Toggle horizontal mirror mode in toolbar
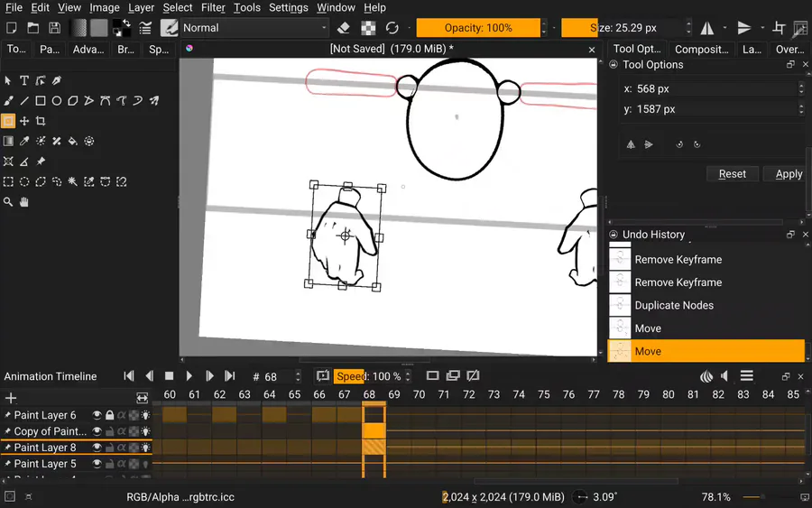This screenshot has height=508, width=812. [706, 27]
